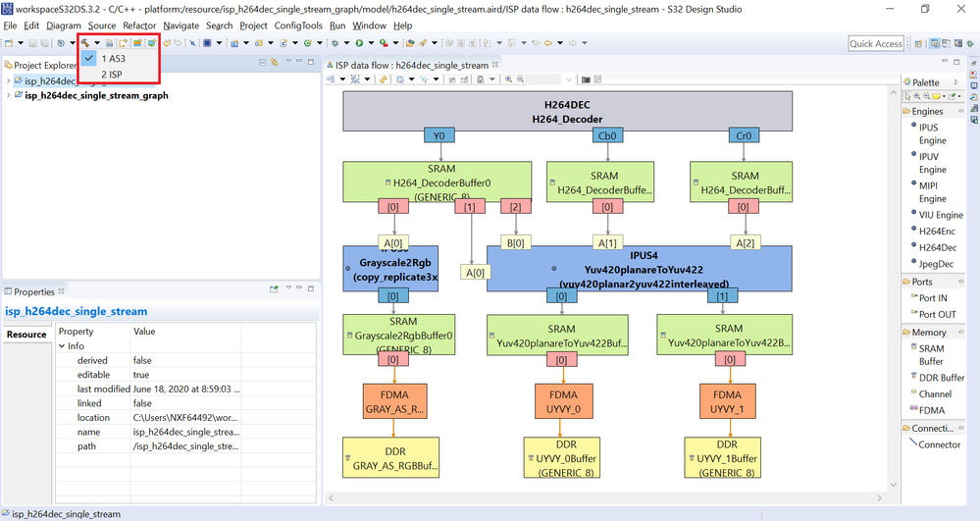
Task: Pick the MIPI Engine palette tool
Action: click(932, 192)
